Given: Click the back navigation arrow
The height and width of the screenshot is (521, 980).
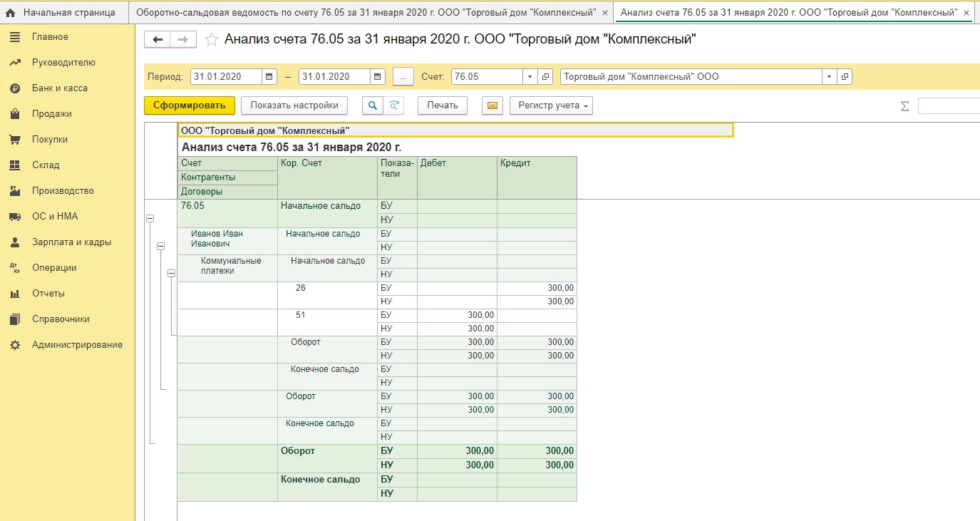Looking at the screenshot, I should tap(158, 40).
